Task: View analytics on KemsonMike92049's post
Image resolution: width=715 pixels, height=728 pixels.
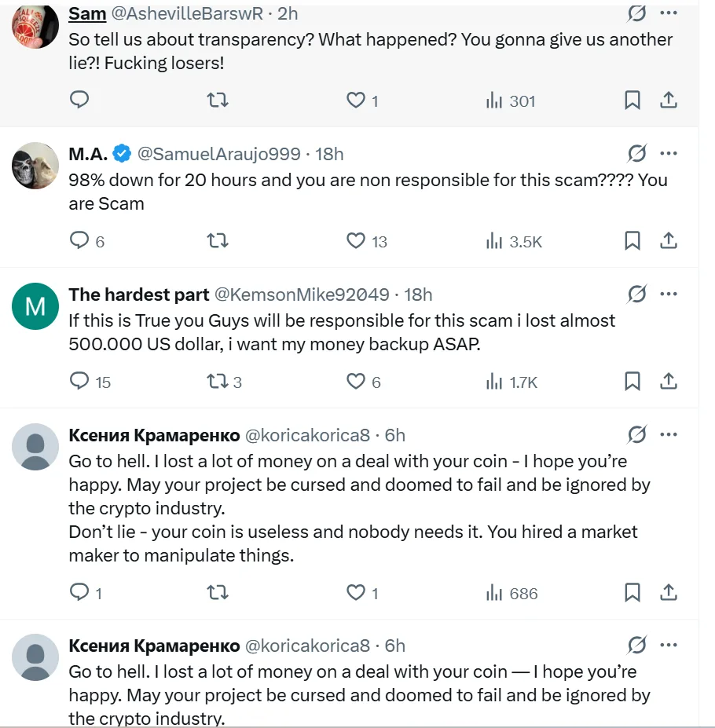Action: point(493,382)
